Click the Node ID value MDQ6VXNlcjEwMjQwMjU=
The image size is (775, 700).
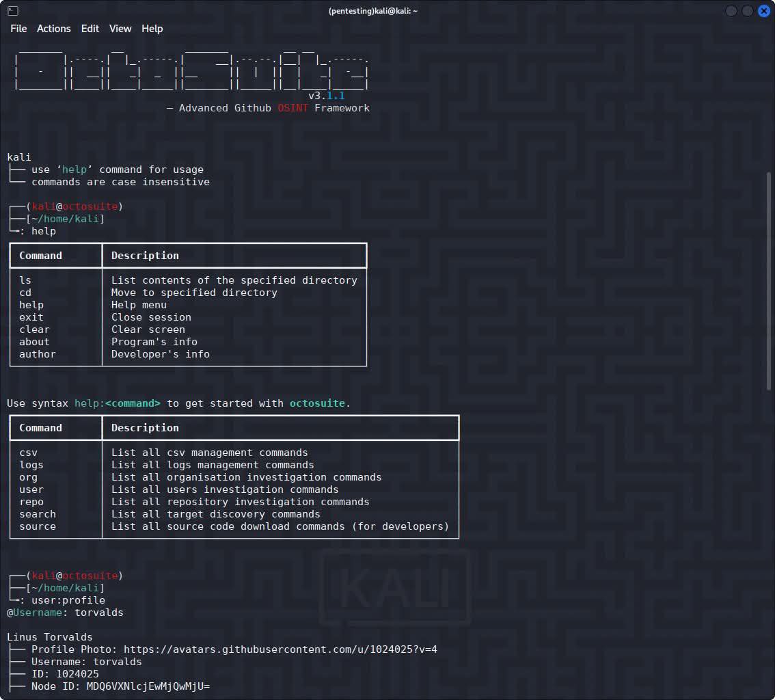pyautogui.click(x=148, y=686)
